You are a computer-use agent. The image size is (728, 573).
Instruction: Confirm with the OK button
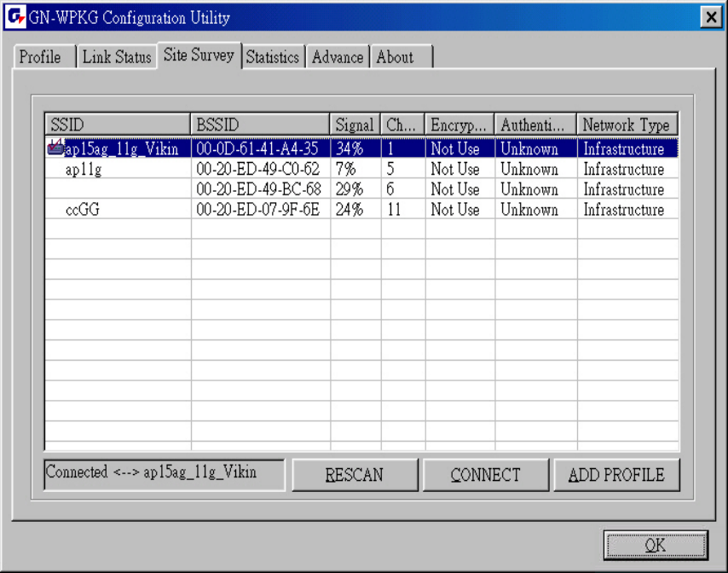click(x=655, y=546)
